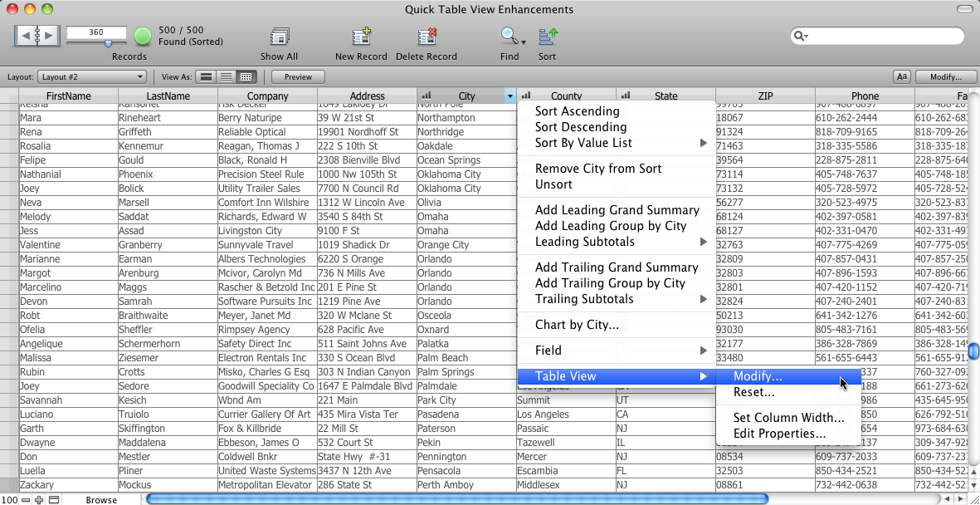Click the Show All records icon

(x=279, y=37)
